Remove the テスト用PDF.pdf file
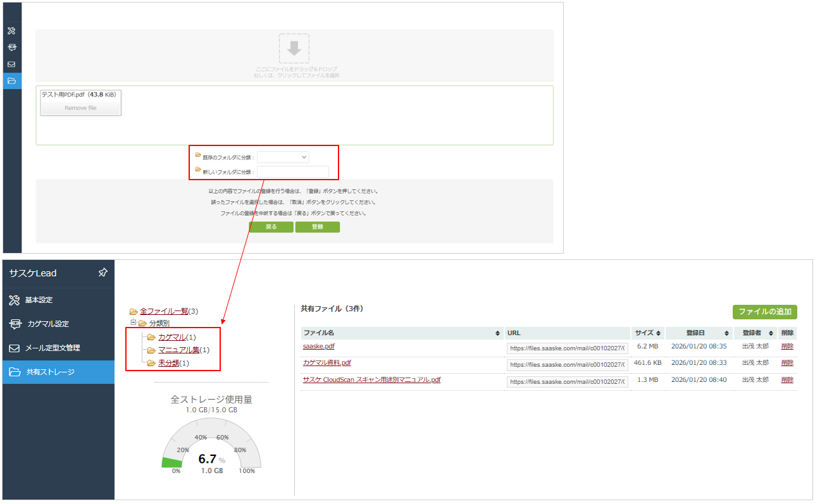815x504 pixels. point(80,108)
